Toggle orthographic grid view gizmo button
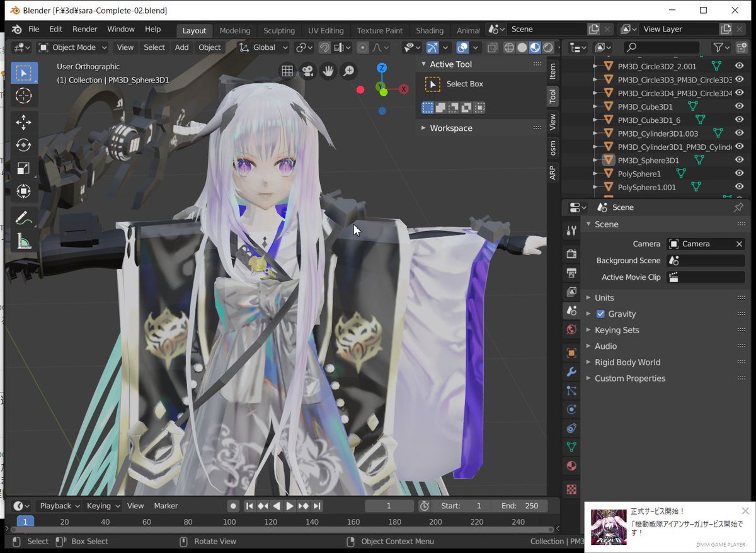 click(x=287, y=71)
